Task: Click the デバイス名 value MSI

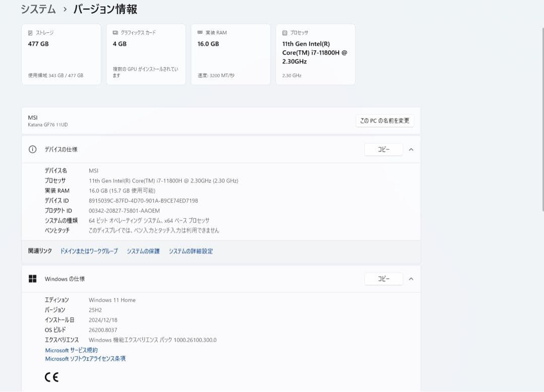Action: [94, 171]
